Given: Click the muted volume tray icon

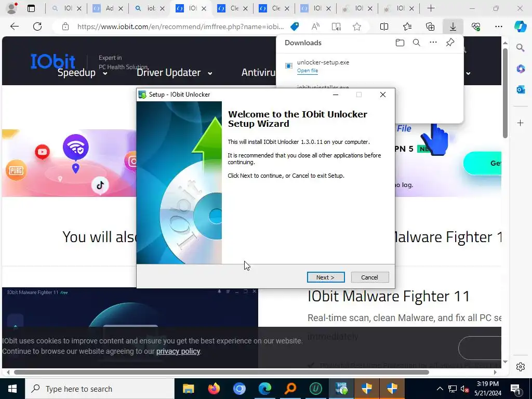Looking at the screenshot, I should tap(465, 389).
